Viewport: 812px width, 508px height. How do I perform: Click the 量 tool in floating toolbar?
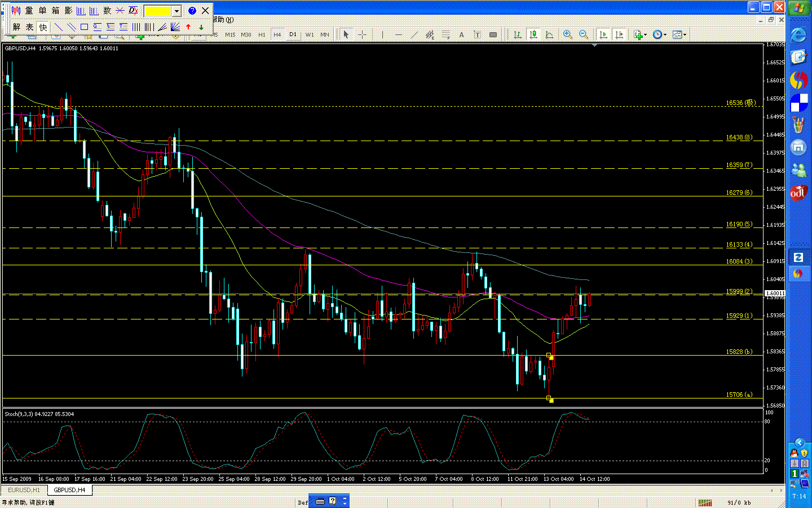click(29, 11)
